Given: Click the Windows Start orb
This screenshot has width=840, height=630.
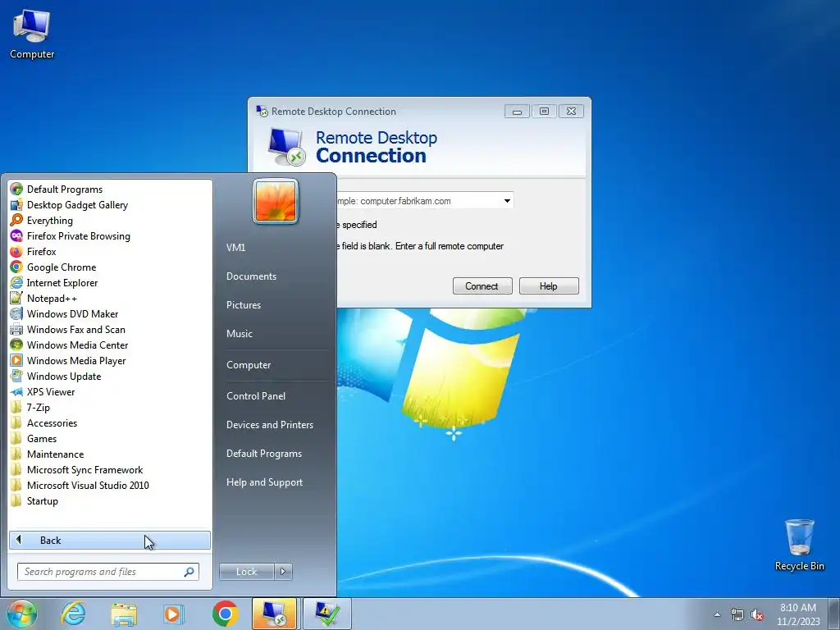Looking at the screenshot, I should click(22, 614).
